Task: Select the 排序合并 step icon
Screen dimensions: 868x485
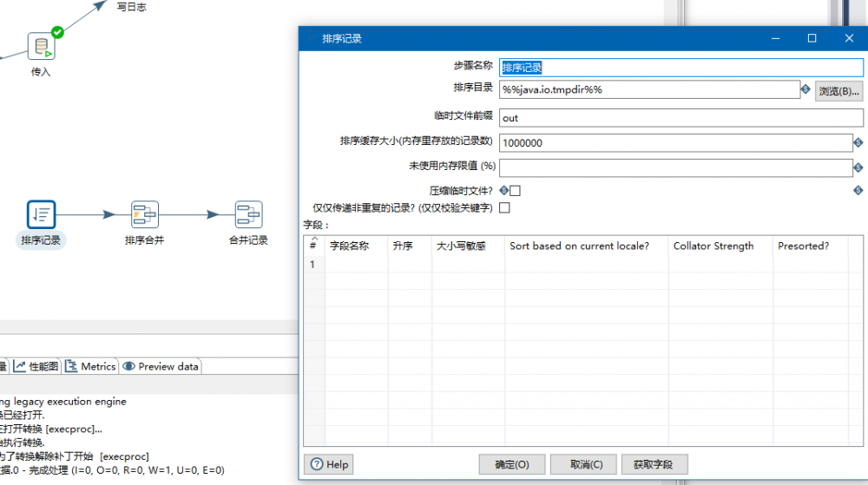Action: point(144,214)
